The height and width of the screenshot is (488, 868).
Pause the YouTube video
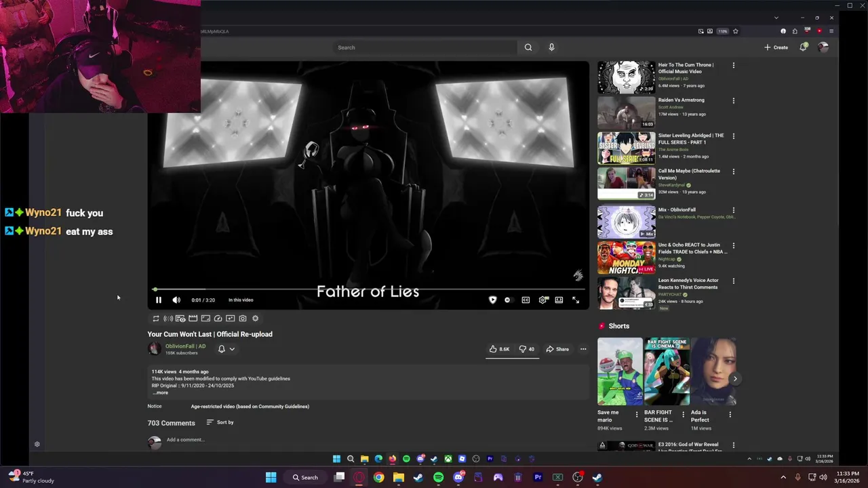click(x=158, y=300)
